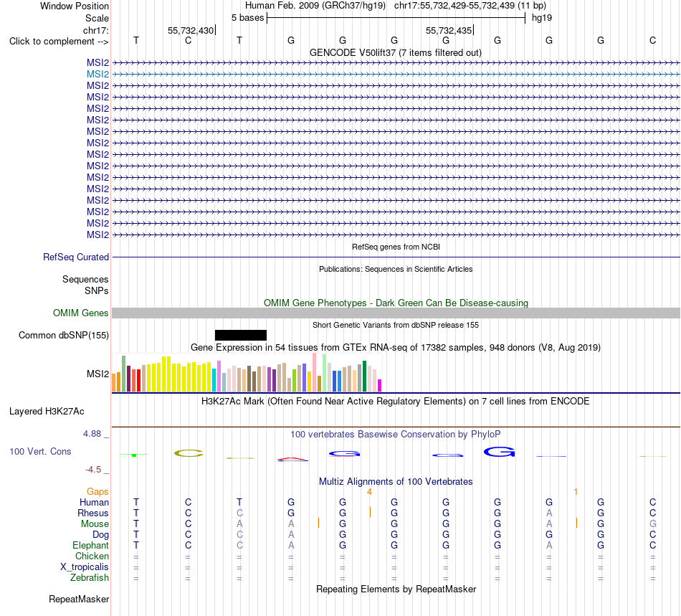Click the Window Position label

[75, 6]
